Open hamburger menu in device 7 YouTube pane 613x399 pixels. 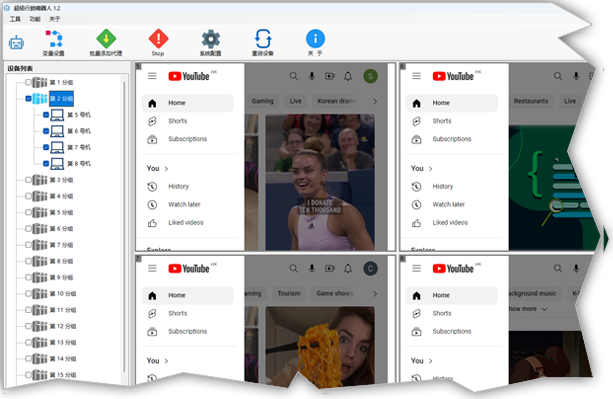tap(152, 268)
